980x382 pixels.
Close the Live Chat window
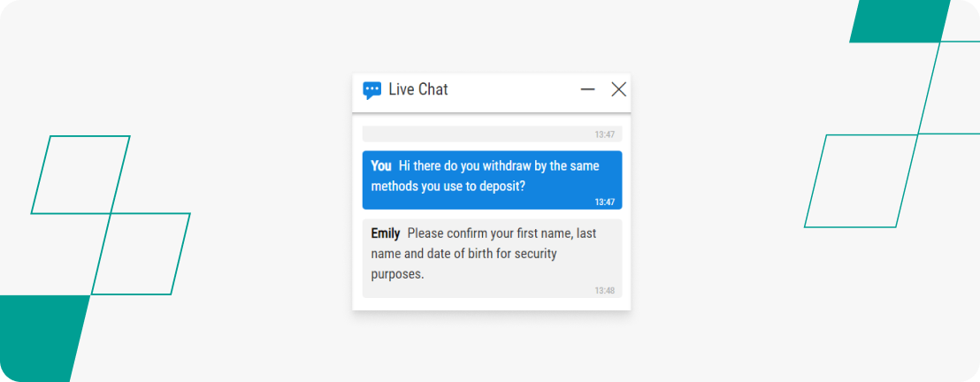619,89
